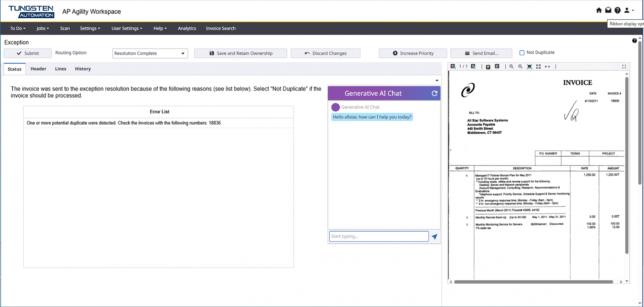Refresh the Generative AI Chat
The image size is (644, 307).
click(434, 93)
